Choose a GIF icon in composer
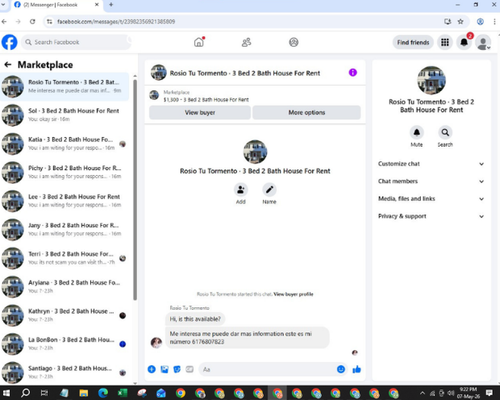The width and height of the screenshot is (500, 400). [190, 369]
